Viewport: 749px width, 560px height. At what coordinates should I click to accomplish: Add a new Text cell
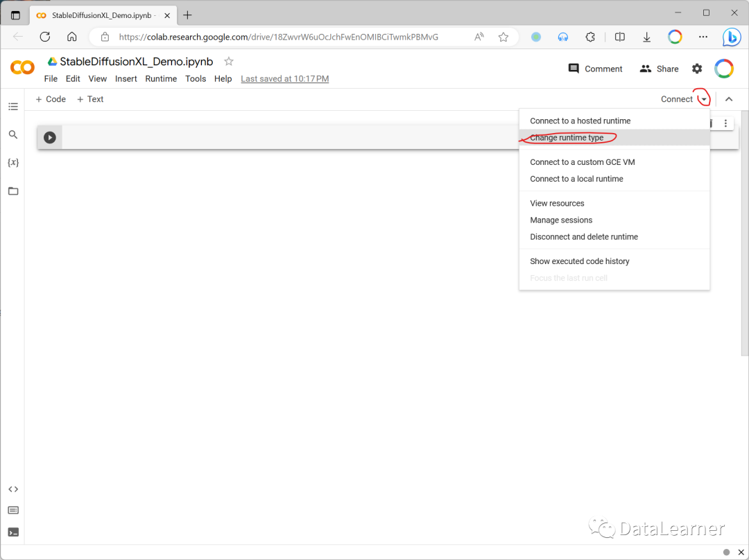pos(90,99)
